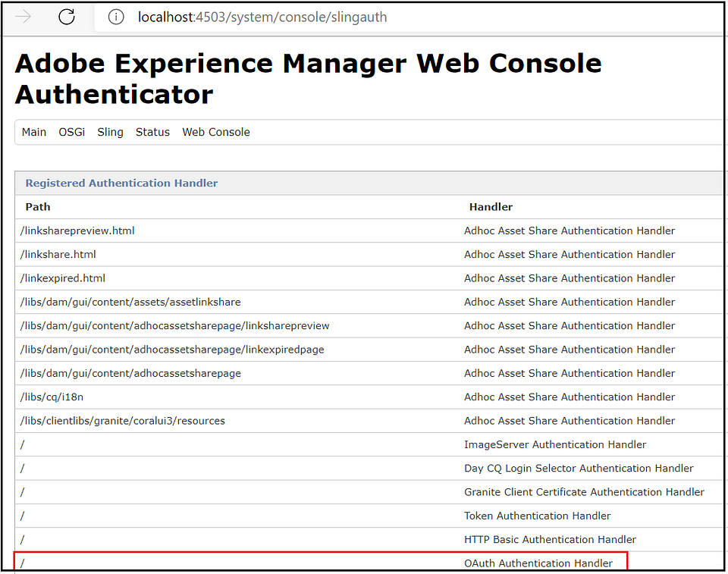Select the adhocassetsharepage/linkexpiredpage path
Image resolution: width=728 pixels, height=574 pixels.
[172, 350]
